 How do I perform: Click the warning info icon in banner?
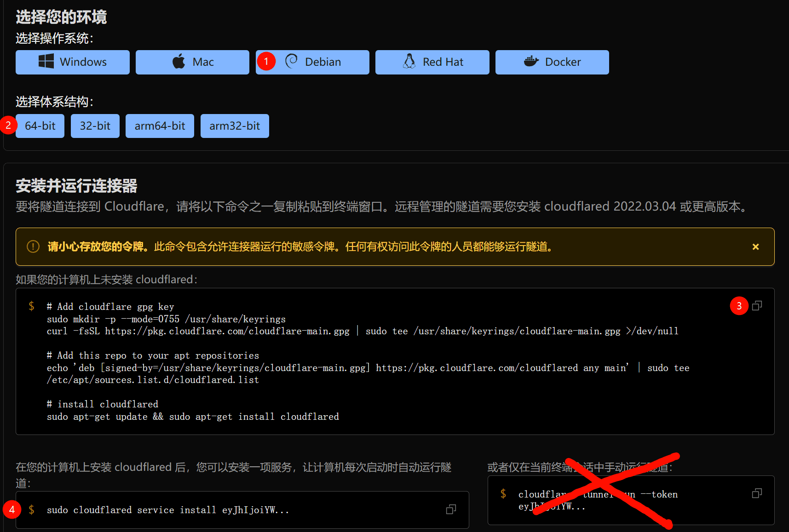[33, 247]
